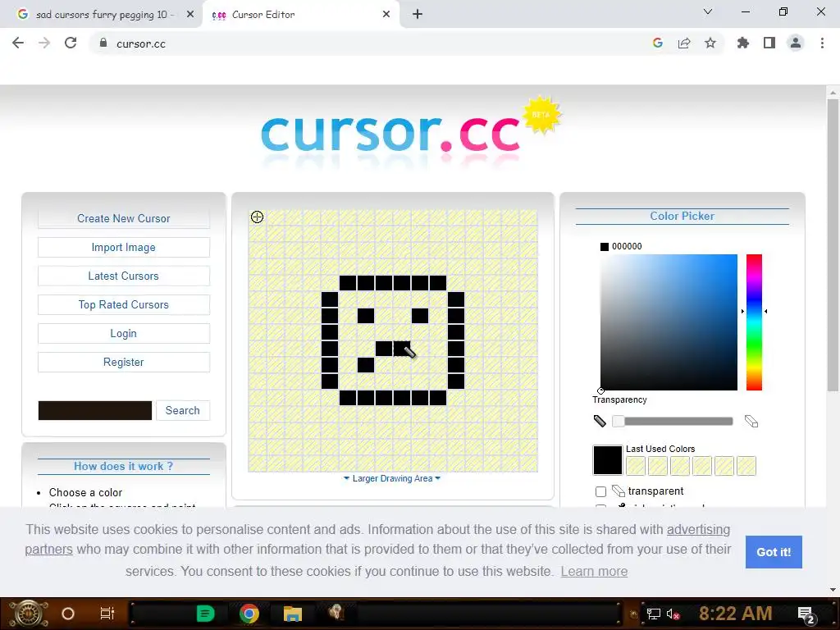View site information via the lock icon
840x630 pixels.
click(103, 43)
